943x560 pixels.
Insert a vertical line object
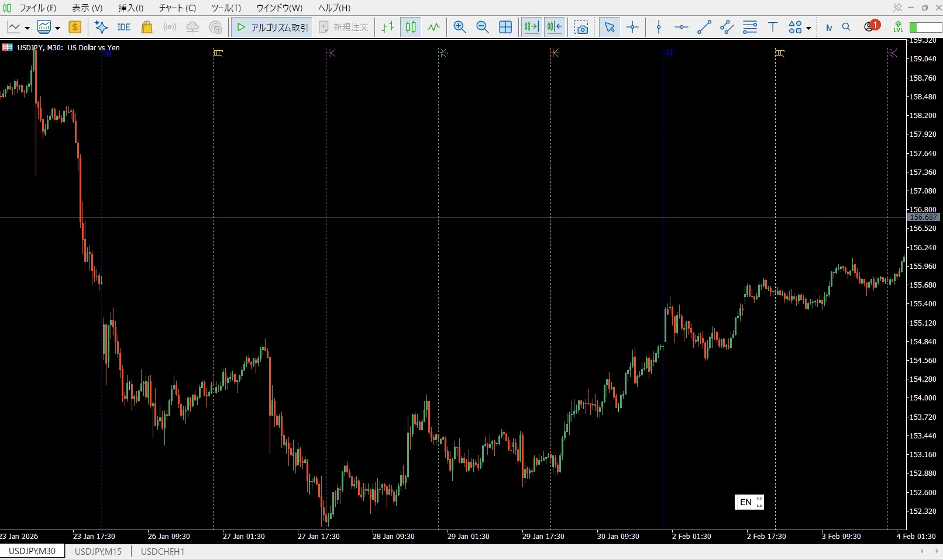tap(659, 27)
